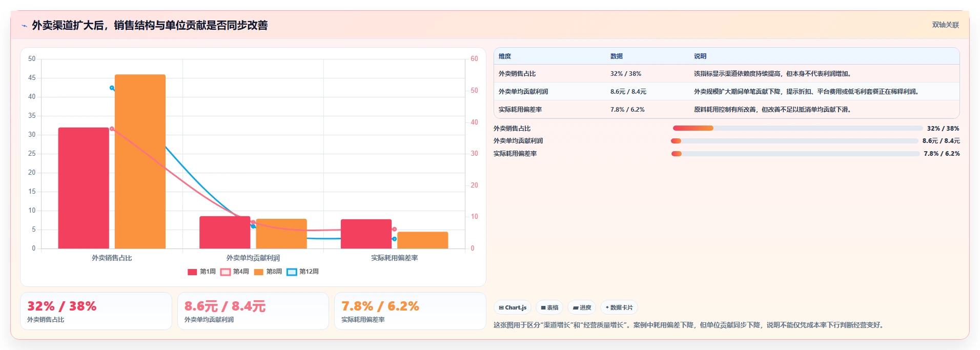Toggle the 第8周 legend swatch
Screen dimensions: 980x350
[x=259, y=272]
